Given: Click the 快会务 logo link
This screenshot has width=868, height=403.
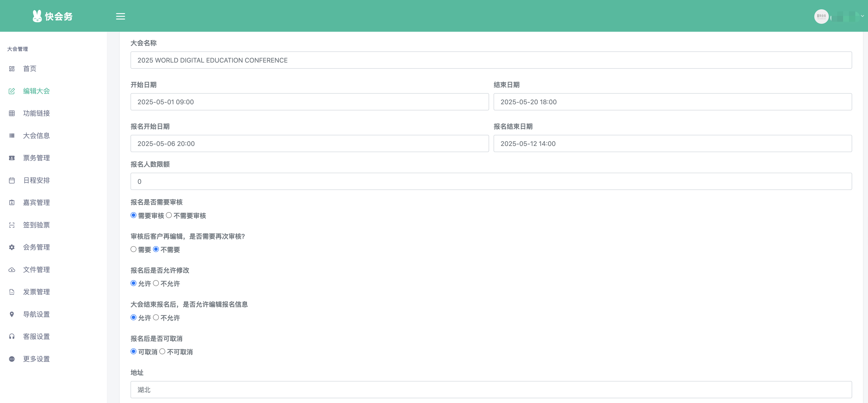Looking at the screenshot, I should [x=53, y=16].
